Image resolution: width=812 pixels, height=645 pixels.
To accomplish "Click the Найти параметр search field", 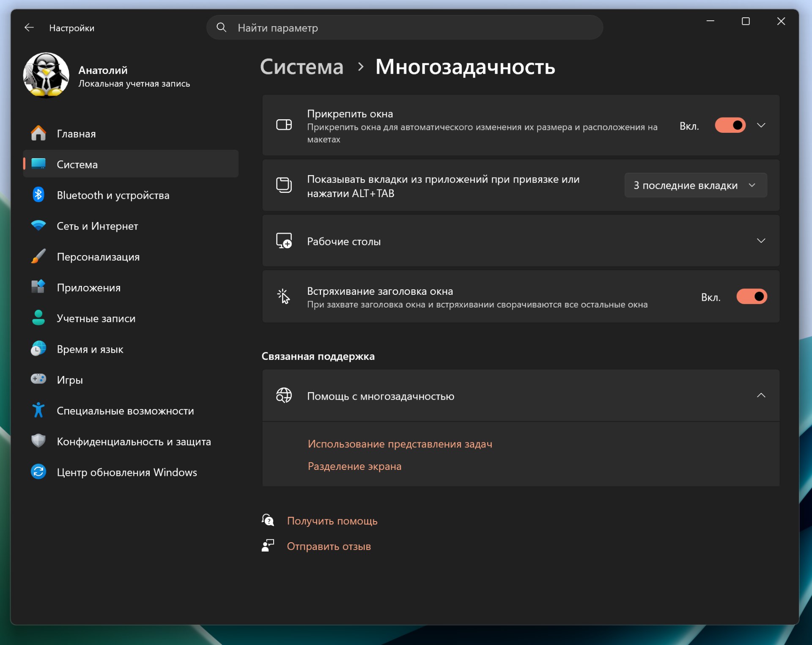I will click(404, 28).
